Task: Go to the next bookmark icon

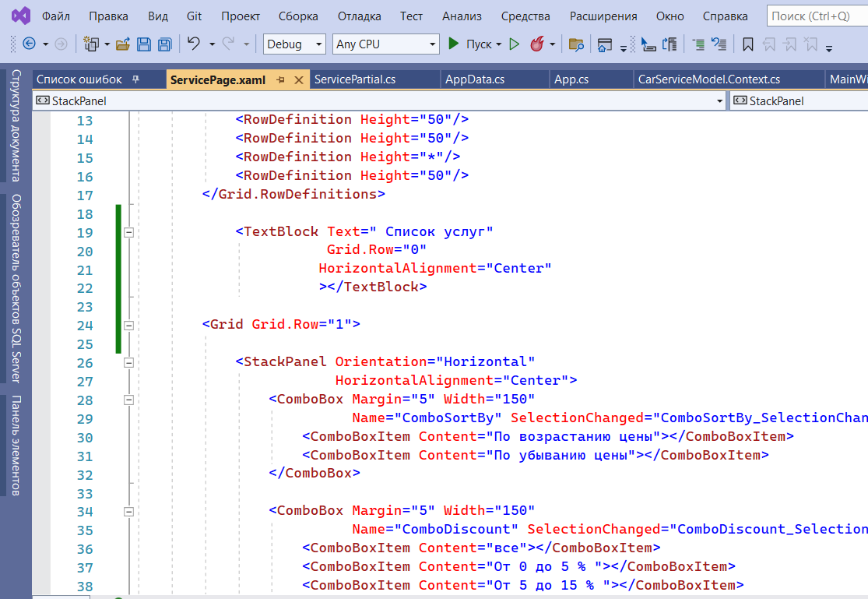Action: tap(790, 44)
